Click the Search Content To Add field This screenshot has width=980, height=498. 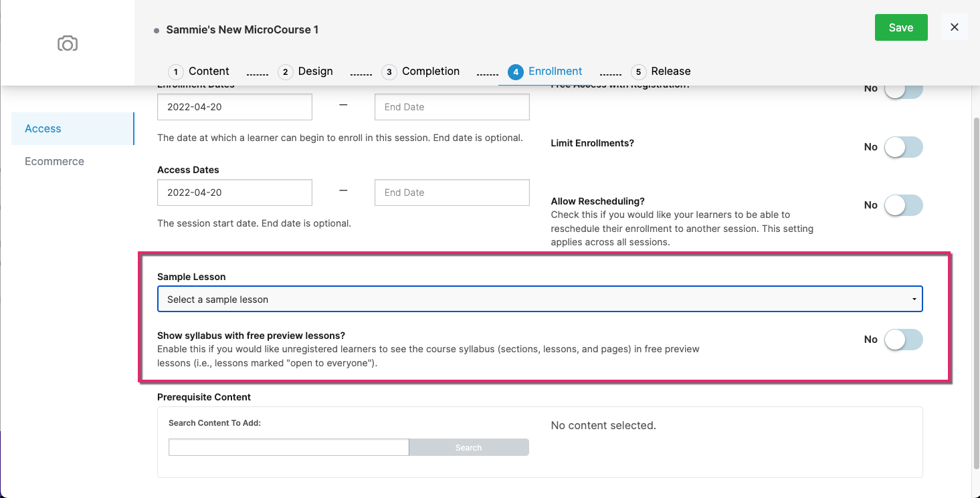pos(288,447)
